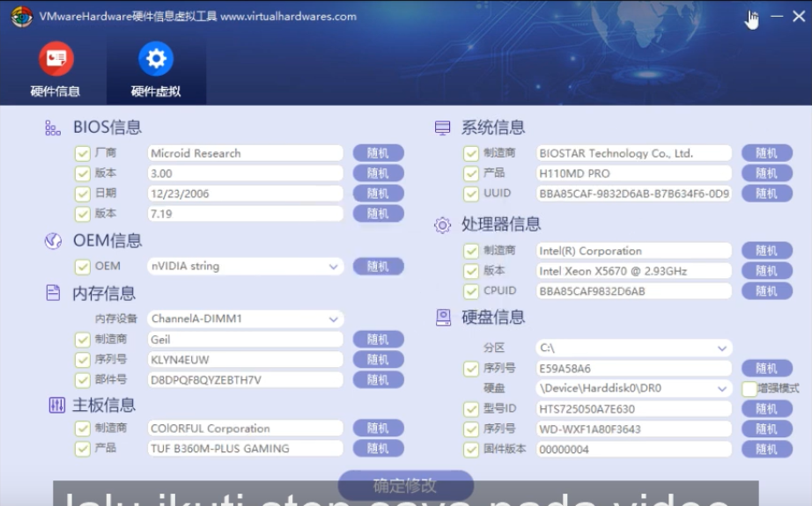Minimize the VMwareHardware window
Image resolution: width=812 pixels, height=506 pixels.
pyautogui.click(x=777, y=17)
